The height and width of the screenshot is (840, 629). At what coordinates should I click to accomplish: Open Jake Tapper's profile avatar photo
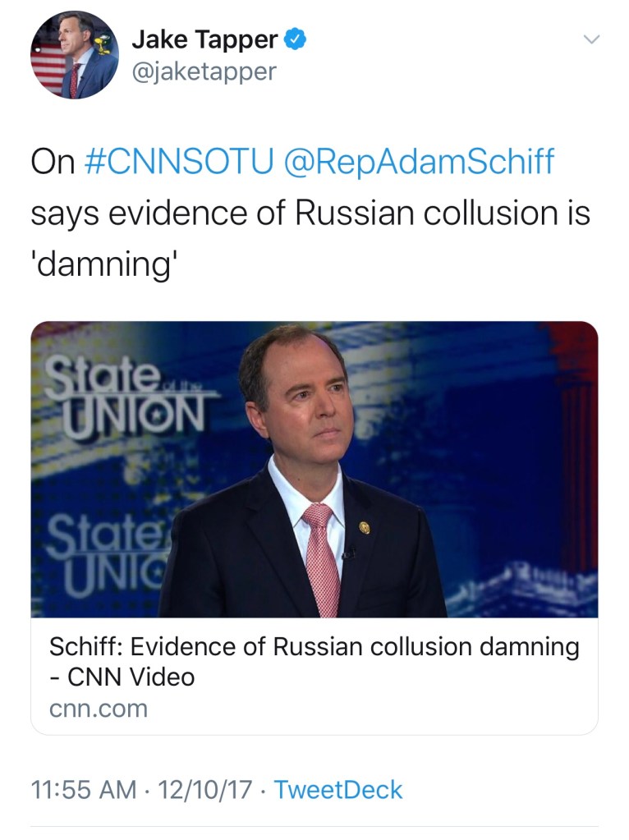coord(76,55)
